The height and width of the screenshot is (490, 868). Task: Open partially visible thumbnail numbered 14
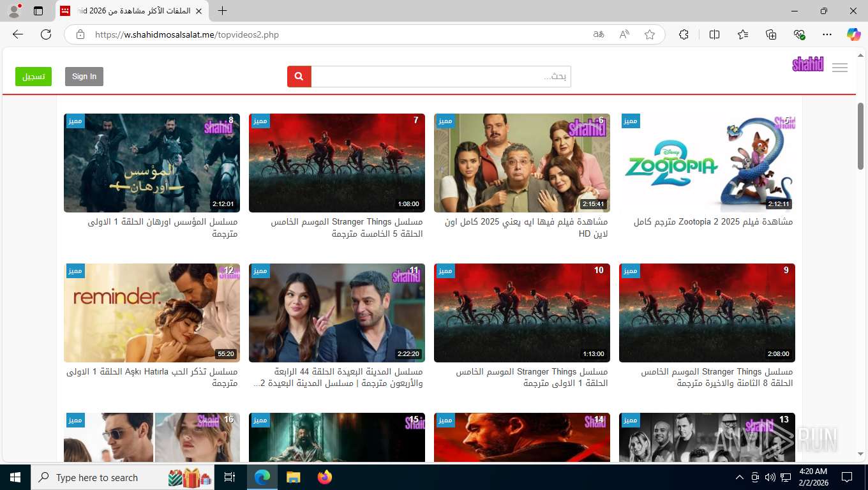pyautogui.click(x=522, y=438)
